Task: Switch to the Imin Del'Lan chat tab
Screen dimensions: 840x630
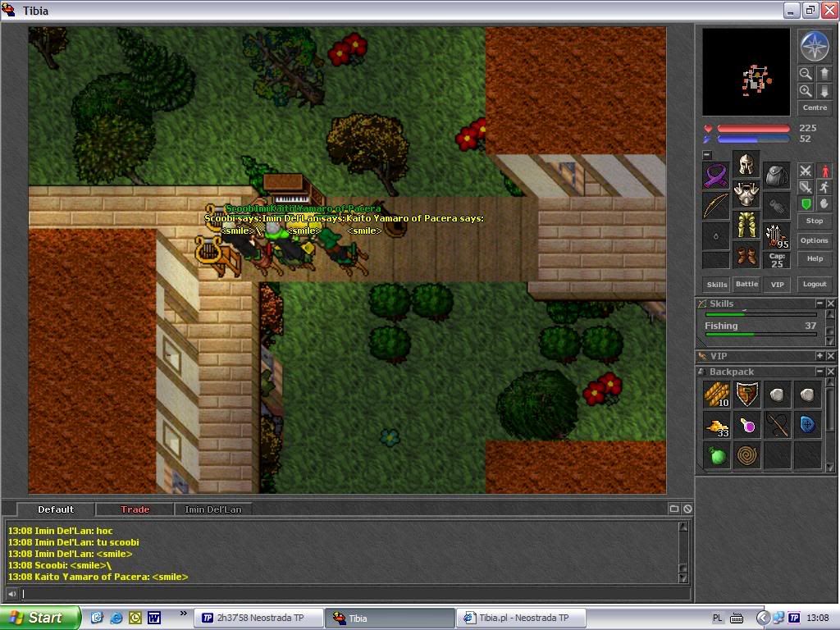Action: click(213, 509)
